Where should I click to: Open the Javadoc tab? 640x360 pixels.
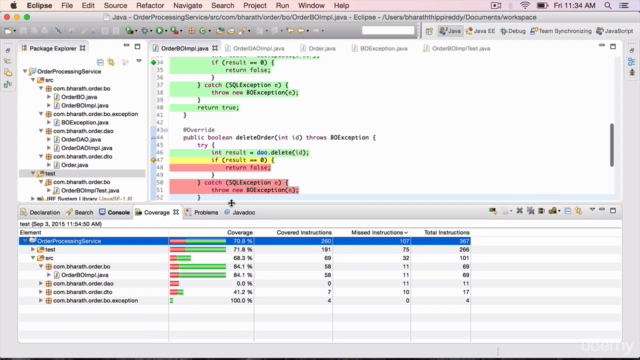point(240,213)
